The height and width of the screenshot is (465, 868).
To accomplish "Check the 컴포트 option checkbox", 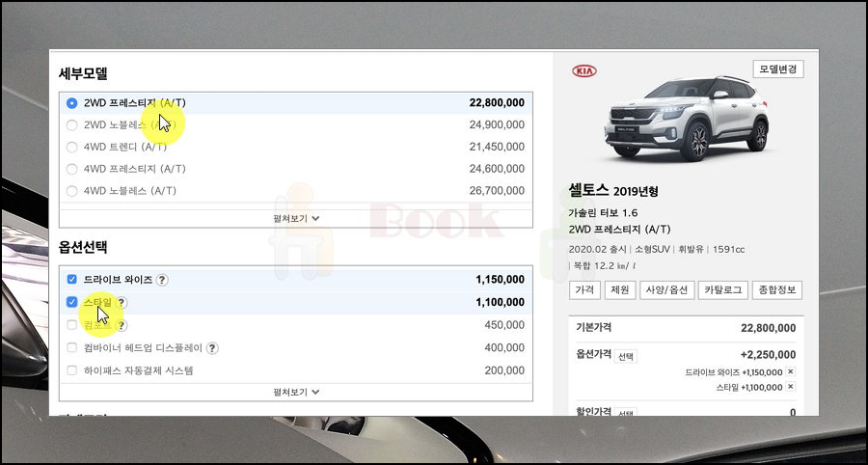I will 71,325.
